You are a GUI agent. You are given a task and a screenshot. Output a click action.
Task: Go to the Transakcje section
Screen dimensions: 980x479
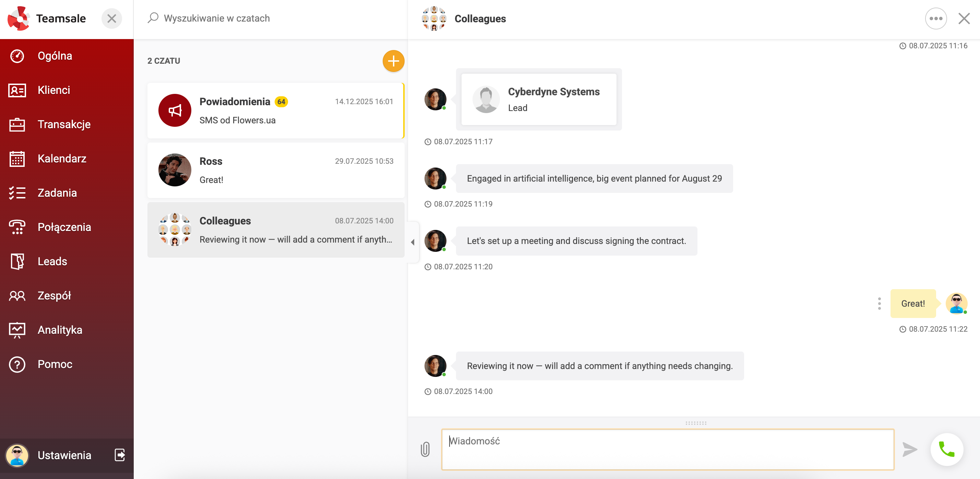[64, 124]
